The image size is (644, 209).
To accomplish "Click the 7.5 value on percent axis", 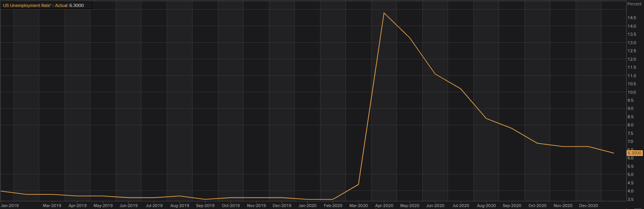I will click(631, 133).
